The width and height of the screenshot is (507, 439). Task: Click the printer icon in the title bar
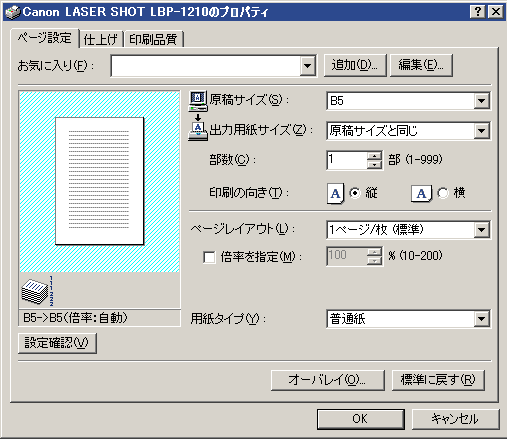[13, 12]
